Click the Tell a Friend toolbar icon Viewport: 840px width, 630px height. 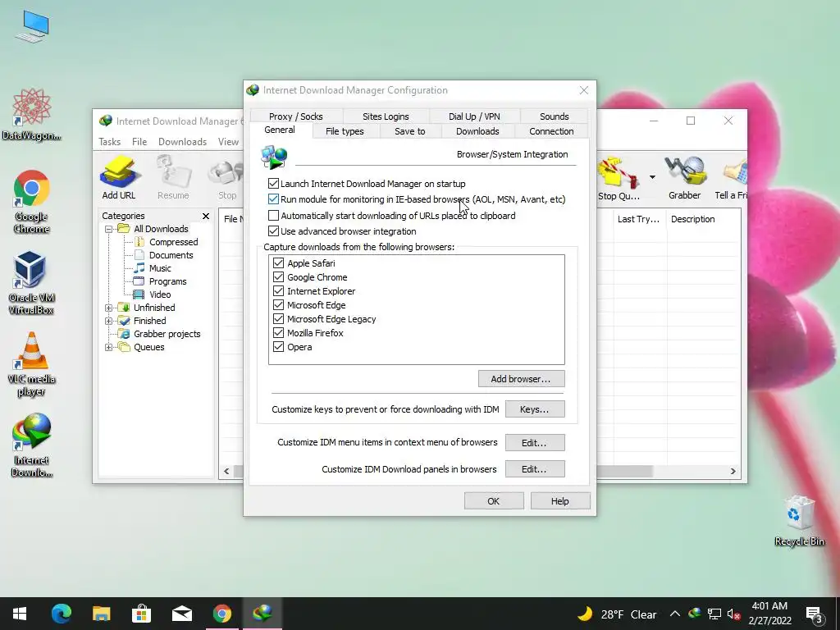point(731,177)
